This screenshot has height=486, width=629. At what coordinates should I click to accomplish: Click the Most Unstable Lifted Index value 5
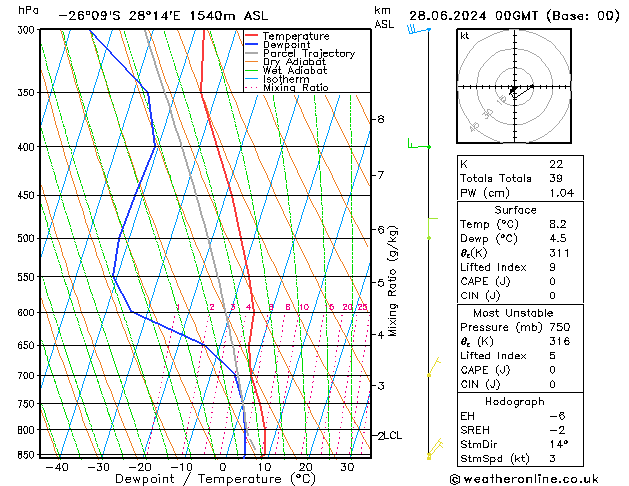click(x=553, y=356)
